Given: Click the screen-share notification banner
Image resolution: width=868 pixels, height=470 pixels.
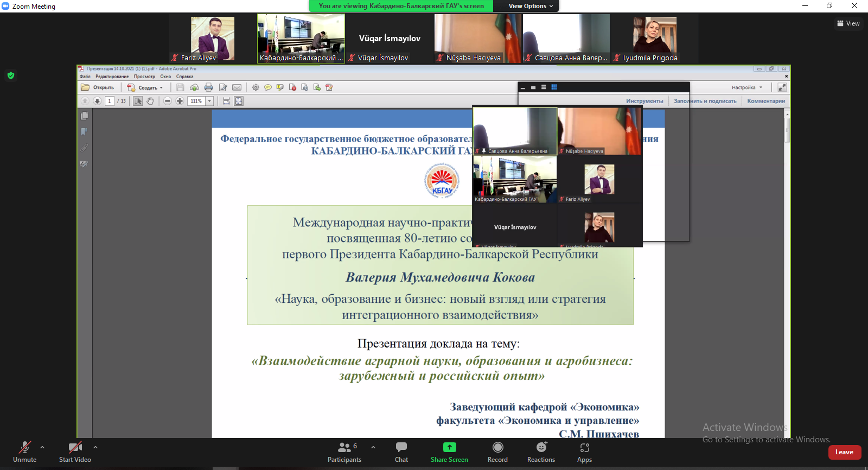Looking at the screenshot, I should click(x=401, y=6).
